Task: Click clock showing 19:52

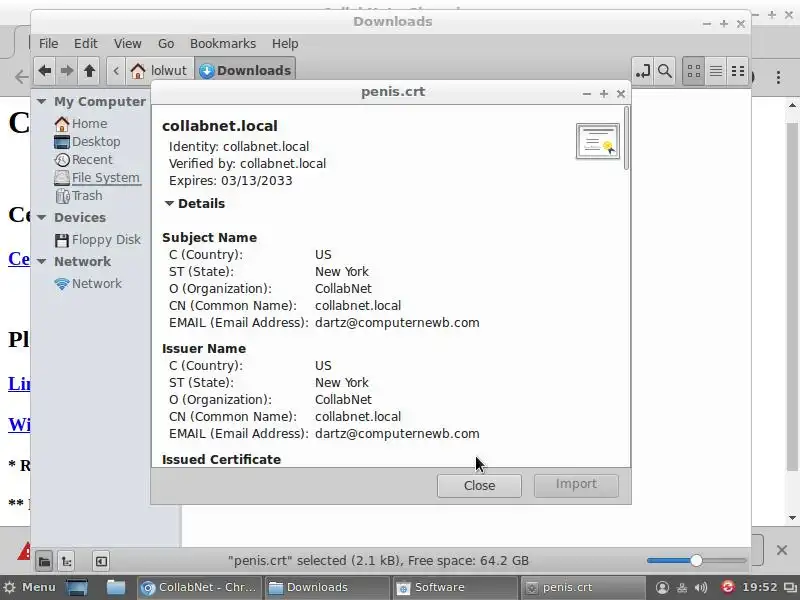Action: pos(760,587)
